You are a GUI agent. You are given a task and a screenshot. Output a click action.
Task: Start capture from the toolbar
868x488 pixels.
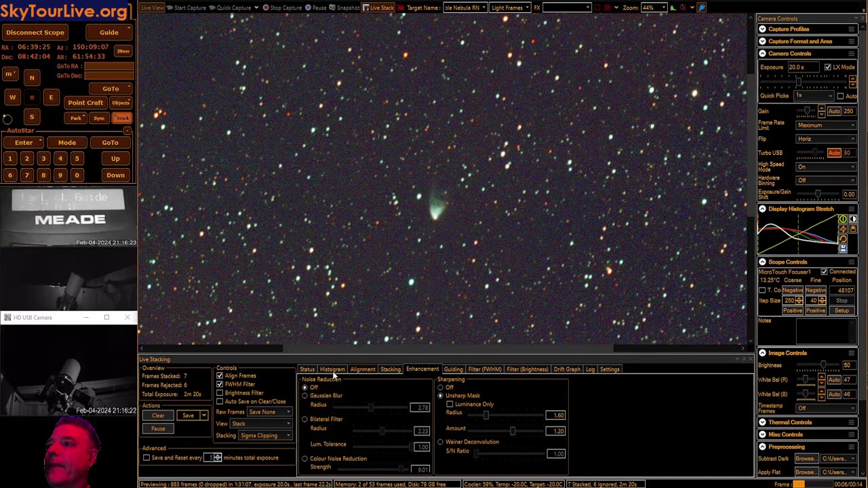186,7
